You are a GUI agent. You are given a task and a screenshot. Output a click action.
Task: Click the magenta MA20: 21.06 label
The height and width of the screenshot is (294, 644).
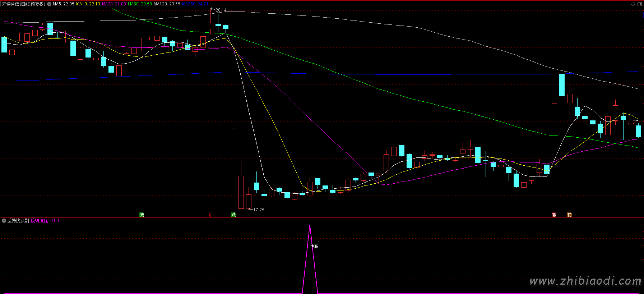[114, 4]
